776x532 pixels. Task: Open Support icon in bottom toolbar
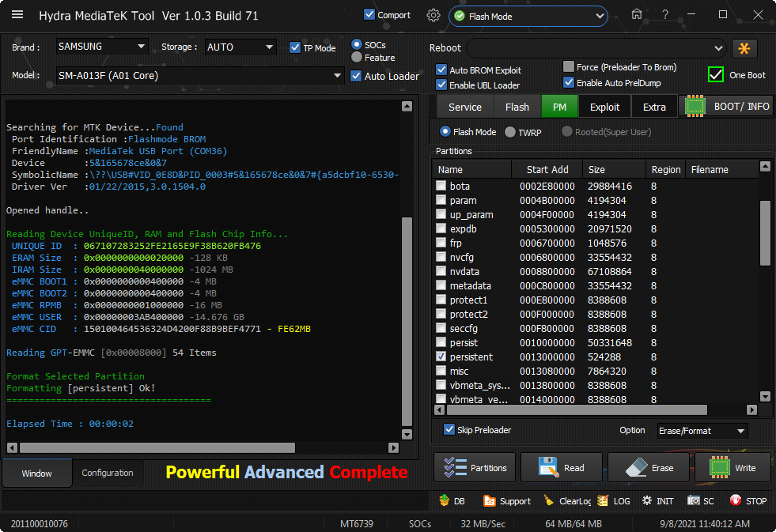pyautogui.click(x=489, y=501)
